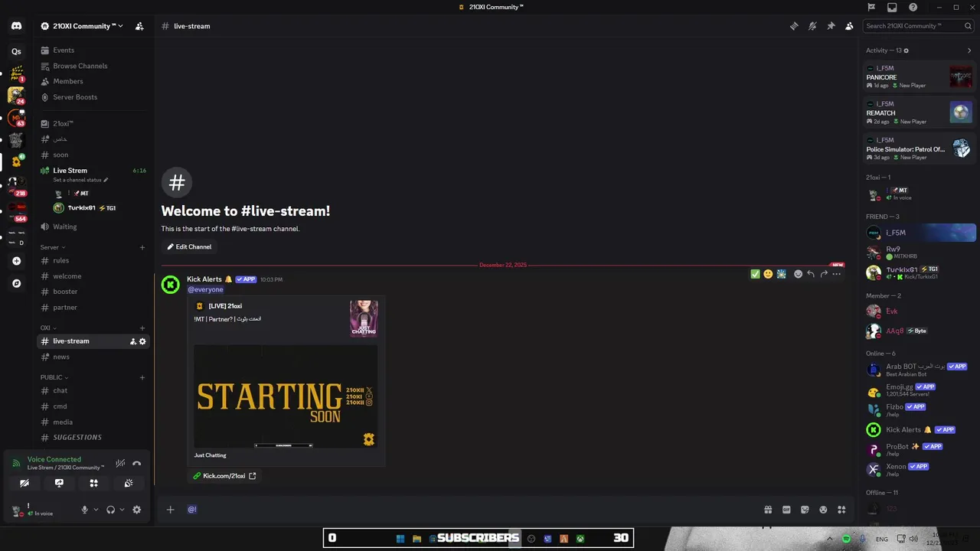Disconnect from voice channel

[x=137, y=463]
